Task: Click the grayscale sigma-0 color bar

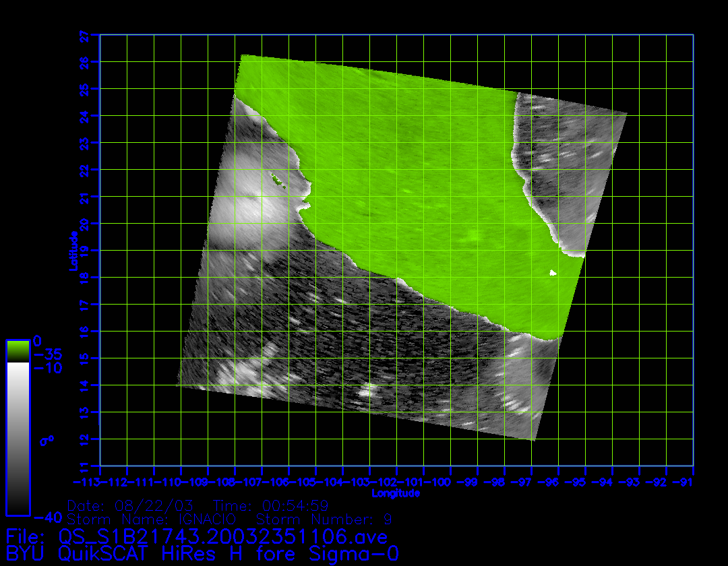Action: [18, 438]
